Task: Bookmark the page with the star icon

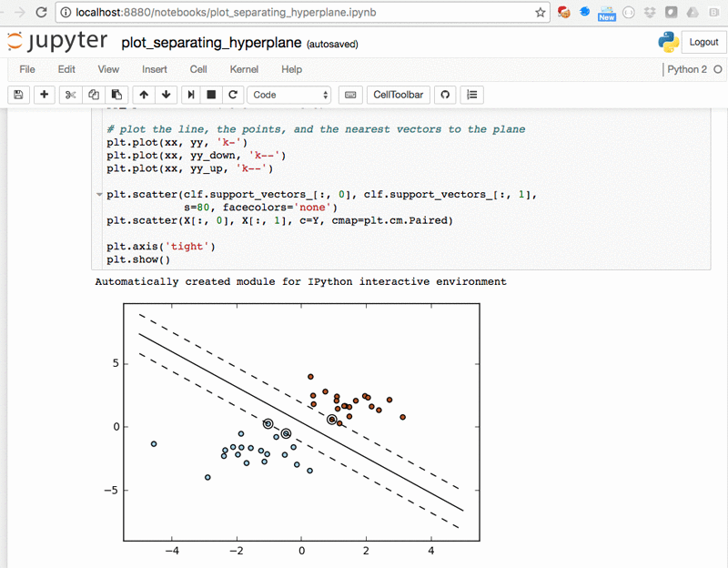Action: (x=540, y=14)
